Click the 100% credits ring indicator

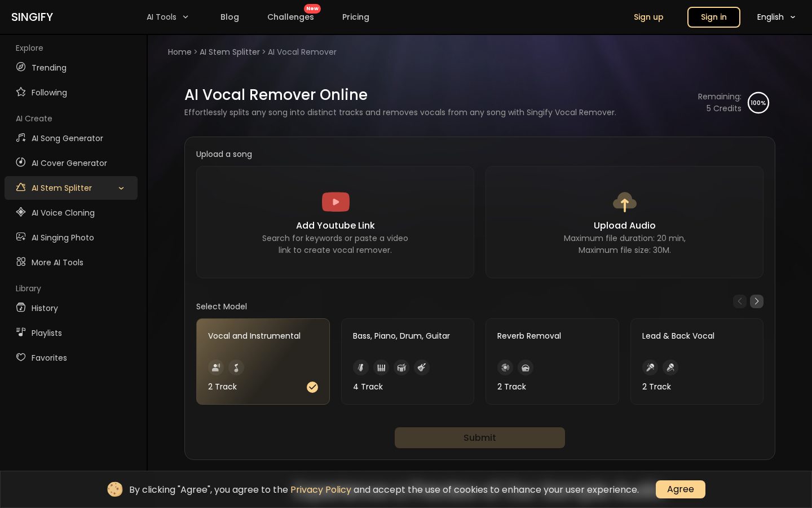(758, 103)
